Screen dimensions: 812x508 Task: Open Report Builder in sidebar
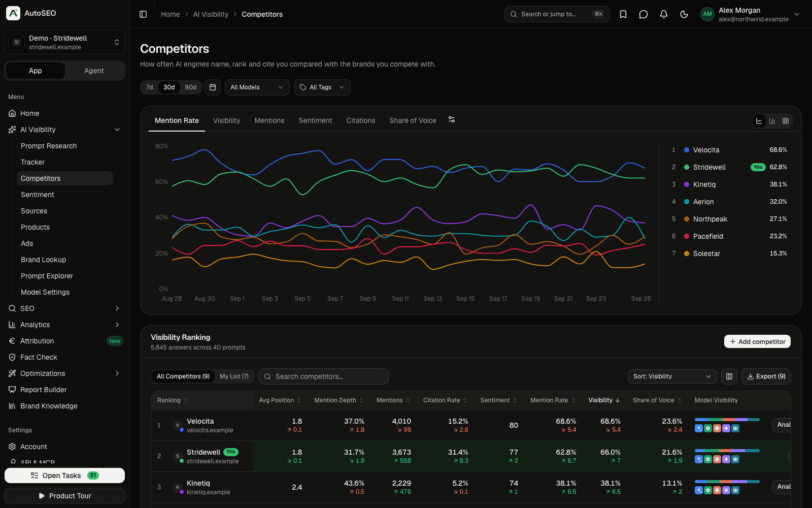65,390
